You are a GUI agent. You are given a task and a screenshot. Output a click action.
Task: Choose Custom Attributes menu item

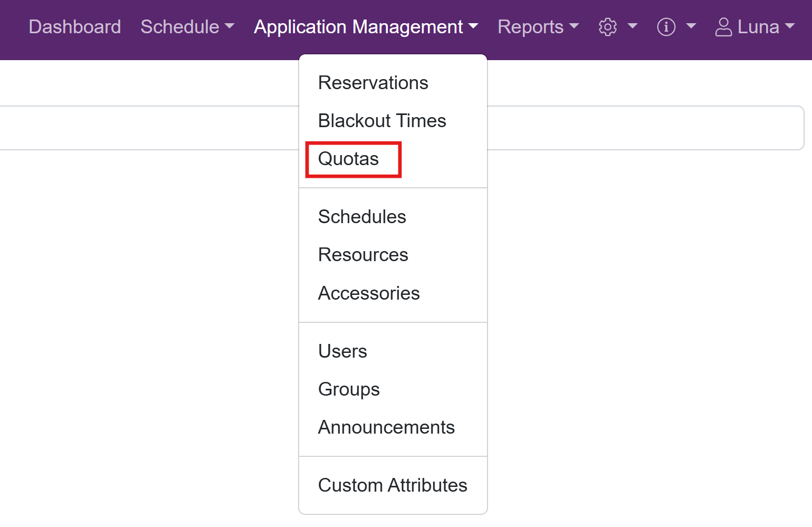point(393,485)
